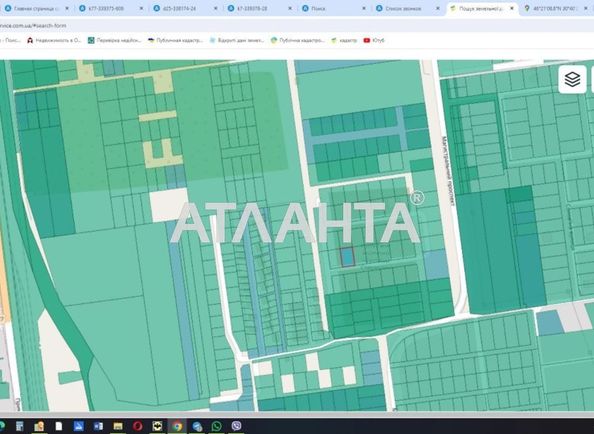Open the Opera browser from the taskbar
Image resolution: width=594 pixels, height=434 pixels.
coord(138,426)
